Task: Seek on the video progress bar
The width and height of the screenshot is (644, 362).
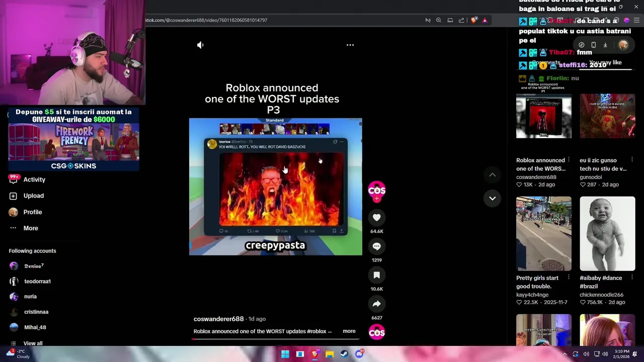Action: pyautogui.click(x=276, y=339)
